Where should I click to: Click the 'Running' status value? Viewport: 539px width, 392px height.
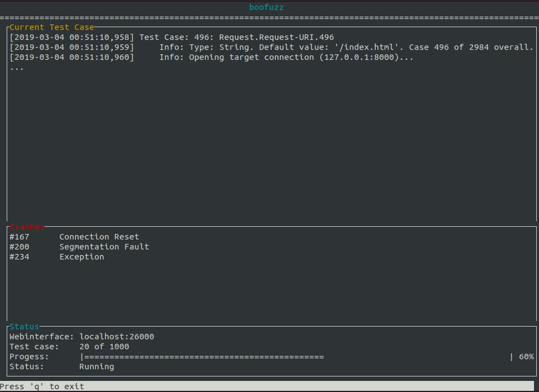coord(97,366)
